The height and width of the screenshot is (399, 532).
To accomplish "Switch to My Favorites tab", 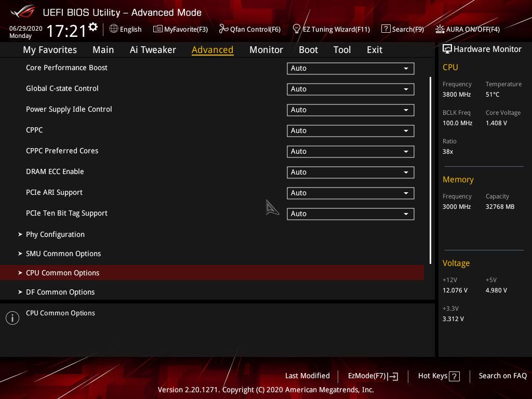I will [50, 50].
